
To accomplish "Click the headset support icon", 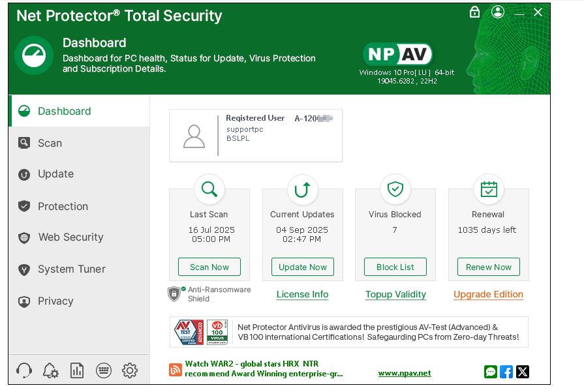I will point(24,370).
